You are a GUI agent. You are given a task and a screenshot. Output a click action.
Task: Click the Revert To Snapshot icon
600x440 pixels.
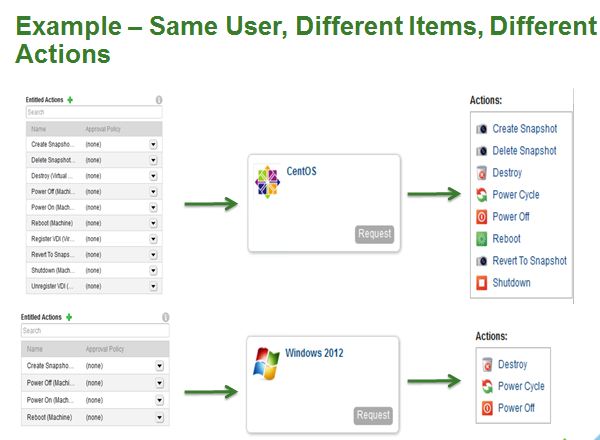[481, 261]
